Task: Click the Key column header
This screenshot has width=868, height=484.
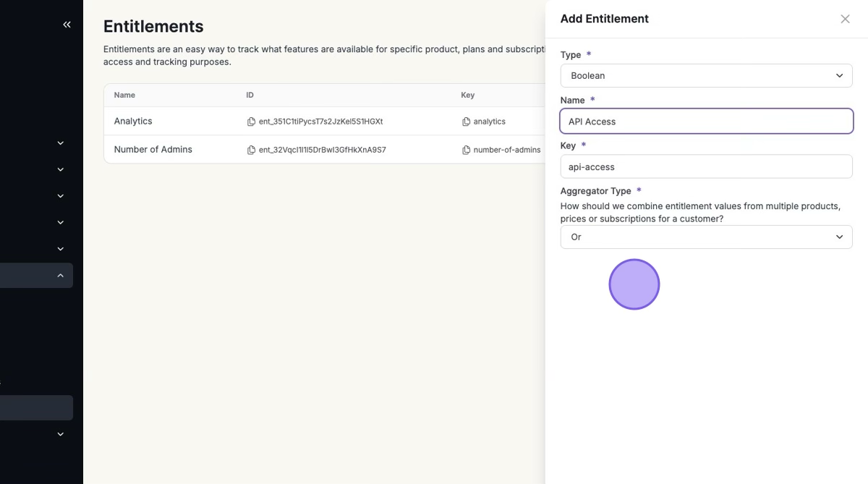Action: 467,95
